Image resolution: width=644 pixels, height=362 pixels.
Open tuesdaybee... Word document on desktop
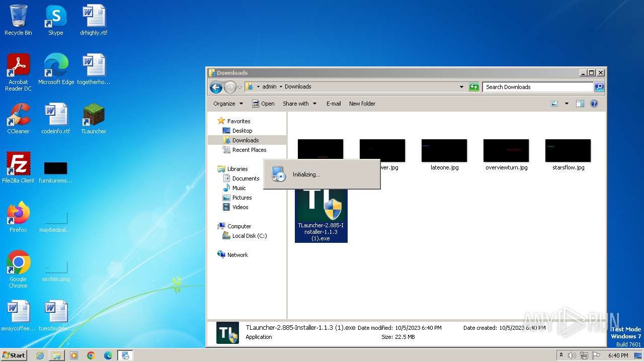pyautogui.click(x=56, y=316)
